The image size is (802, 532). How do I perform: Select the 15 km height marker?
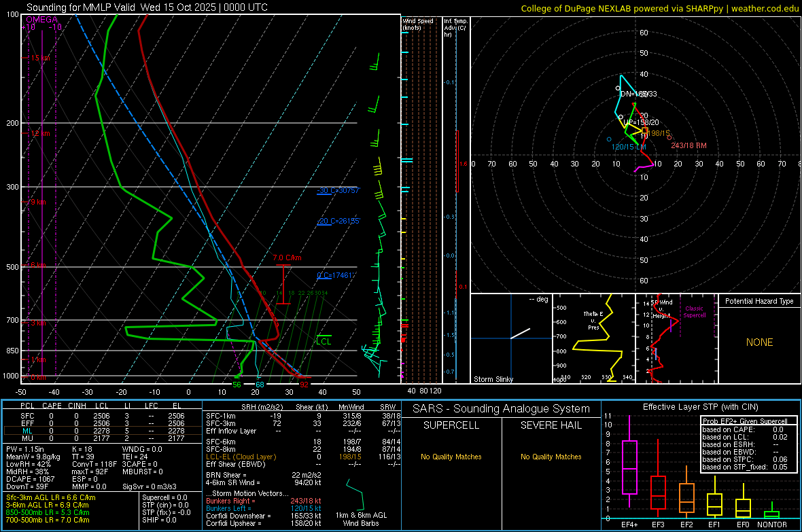click(x=40, y=58)
